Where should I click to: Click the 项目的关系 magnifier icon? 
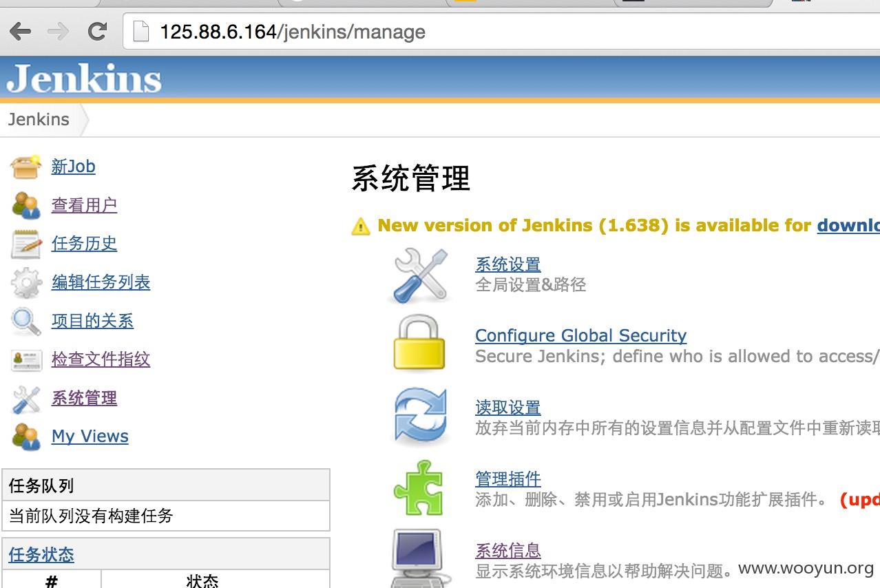[x=26, y=321]
